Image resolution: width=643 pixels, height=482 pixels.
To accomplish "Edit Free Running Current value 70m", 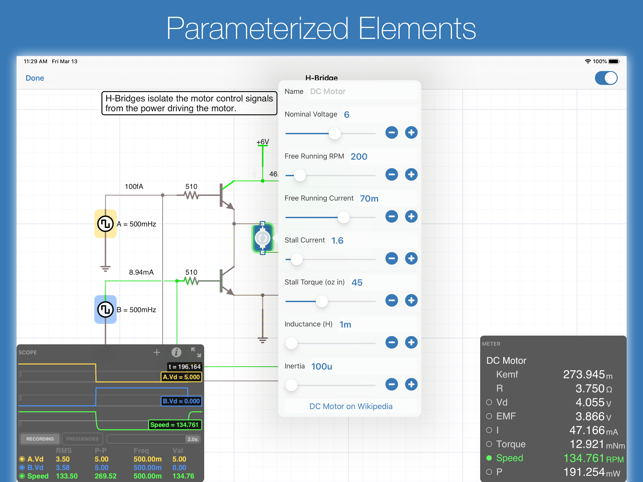I will pos(369,199).
